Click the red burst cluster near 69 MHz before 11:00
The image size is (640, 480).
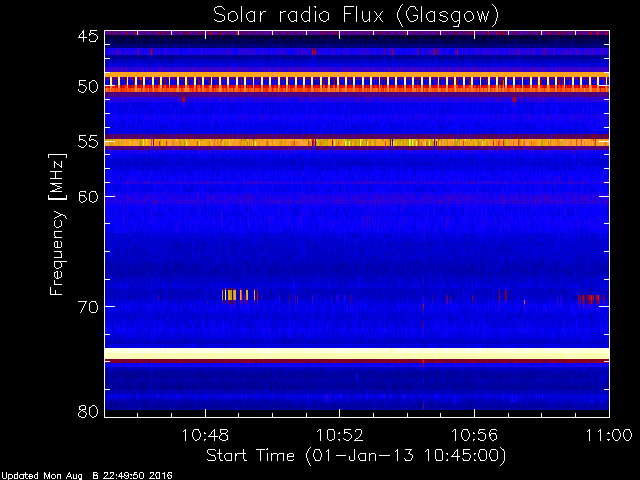(591, 299)
